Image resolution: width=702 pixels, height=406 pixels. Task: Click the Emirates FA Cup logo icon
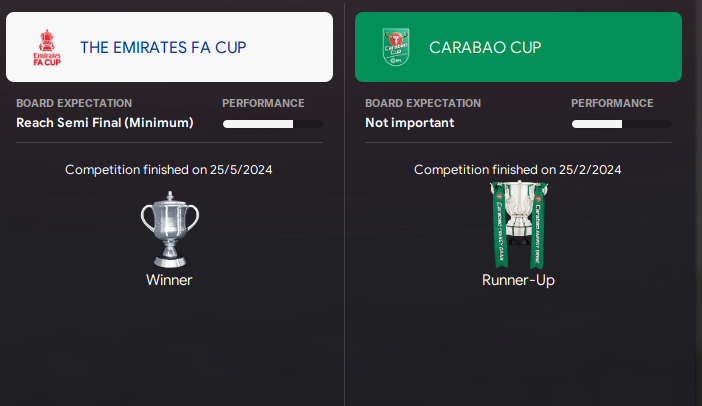(x=47, y=47)
